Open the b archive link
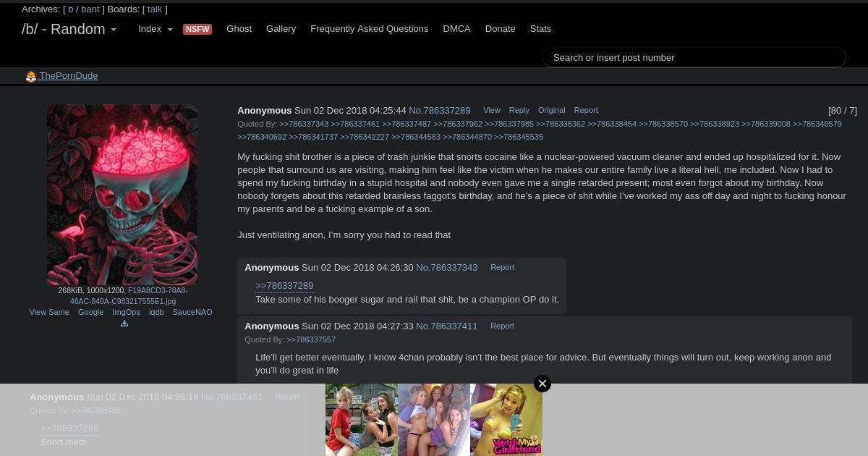The image size is (868, 456). coord(71,9)
